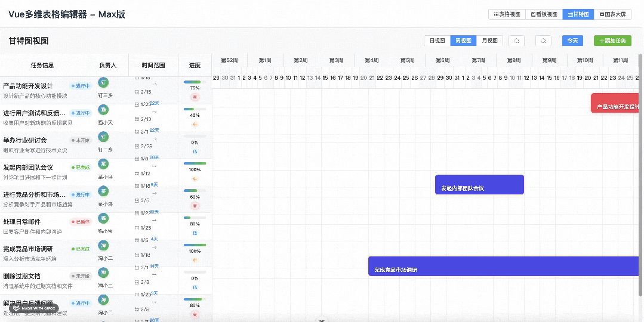Click the 第52周 week header
Viewport: 644px width, 322px height.
pos(229,60)
